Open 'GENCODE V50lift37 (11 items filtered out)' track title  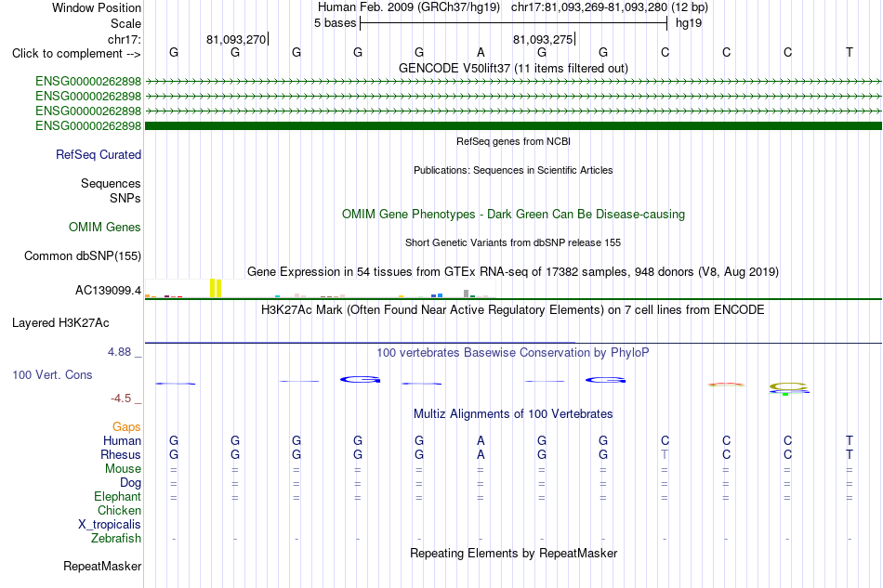pos(513,68)
